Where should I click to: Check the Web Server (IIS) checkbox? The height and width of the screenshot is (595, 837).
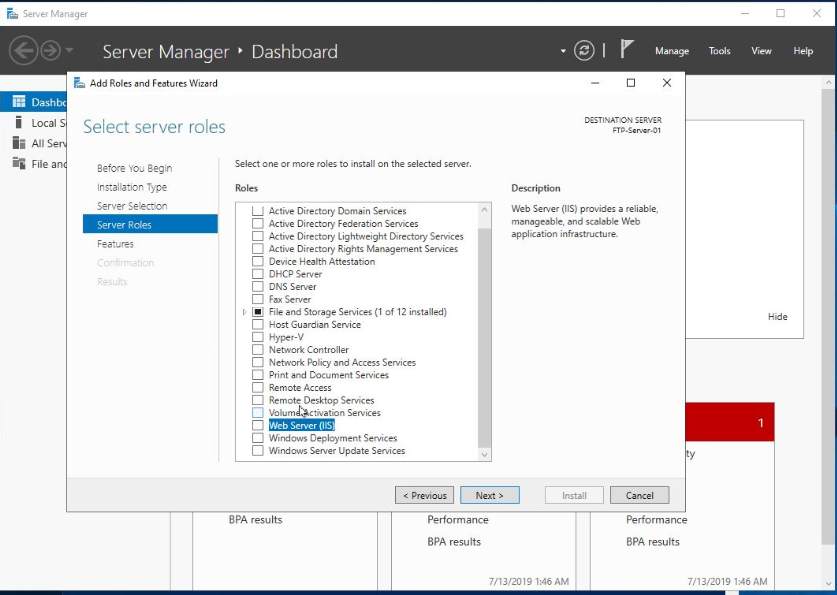tap(258, 425)
